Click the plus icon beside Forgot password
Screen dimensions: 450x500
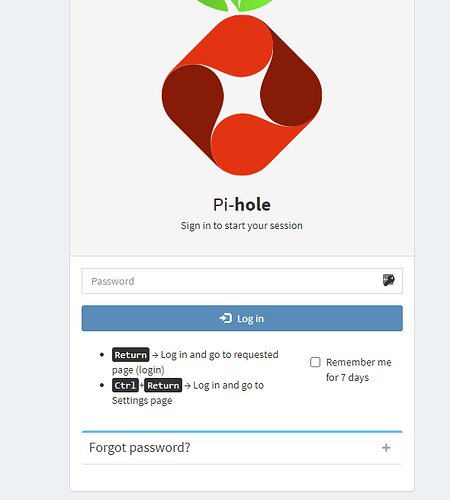click(x=386, y=448)
